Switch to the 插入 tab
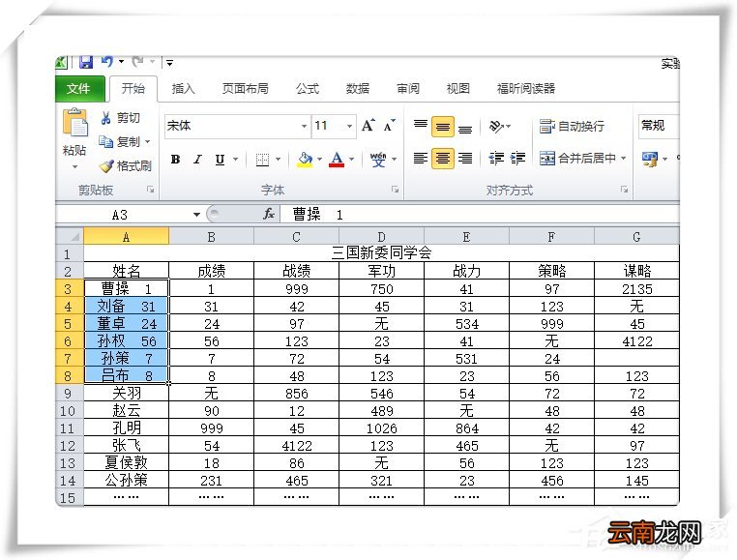Viewport: 737px width, 560px height. (183, 88)
